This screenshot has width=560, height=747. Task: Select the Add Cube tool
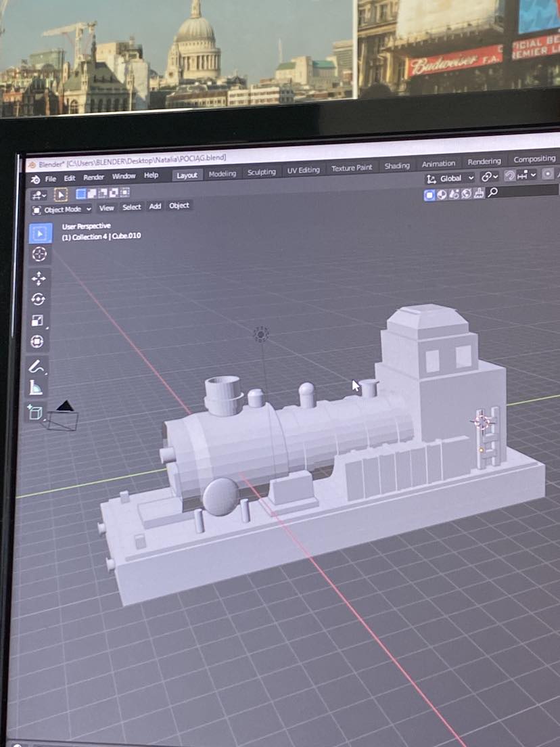36,412
